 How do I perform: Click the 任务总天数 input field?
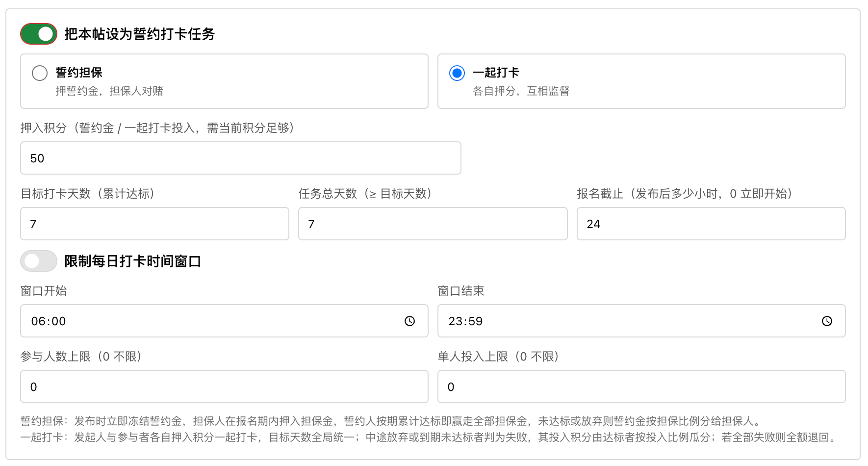[433, 224]
